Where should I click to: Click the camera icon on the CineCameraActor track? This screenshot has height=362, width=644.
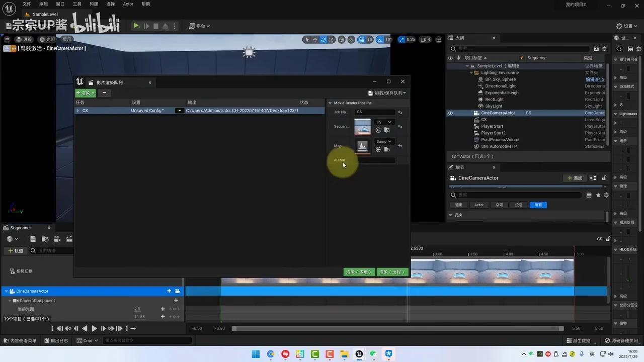click(x=177, y=291)
